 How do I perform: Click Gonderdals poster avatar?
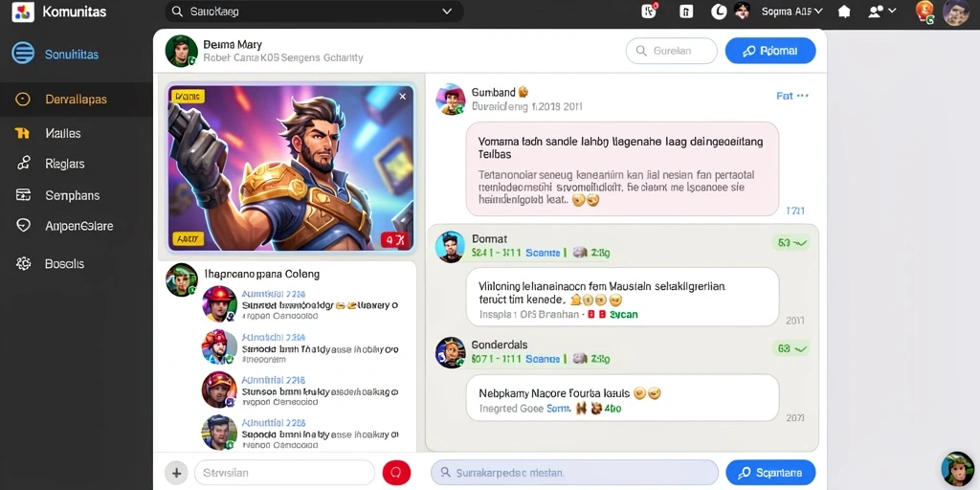click(450, 352)
